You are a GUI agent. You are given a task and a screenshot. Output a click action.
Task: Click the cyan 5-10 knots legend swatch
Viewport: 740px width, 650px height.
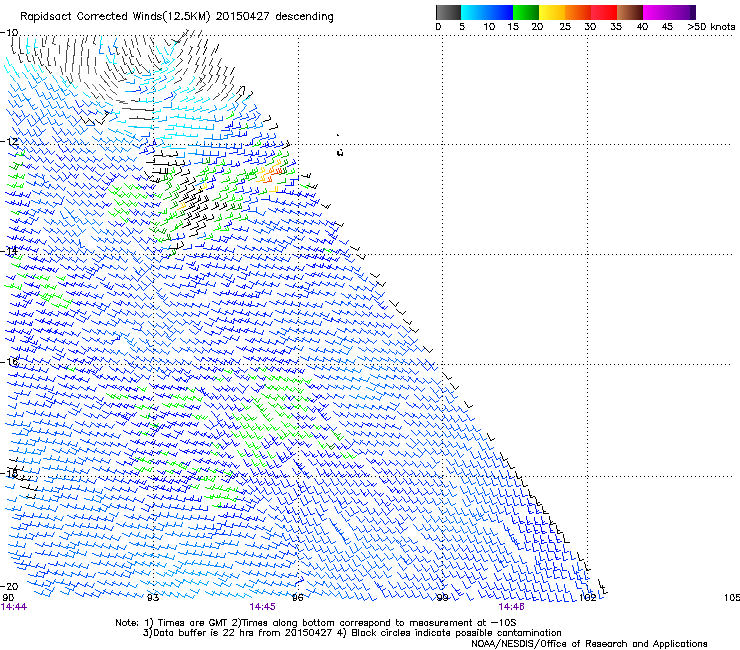(473, 12)
